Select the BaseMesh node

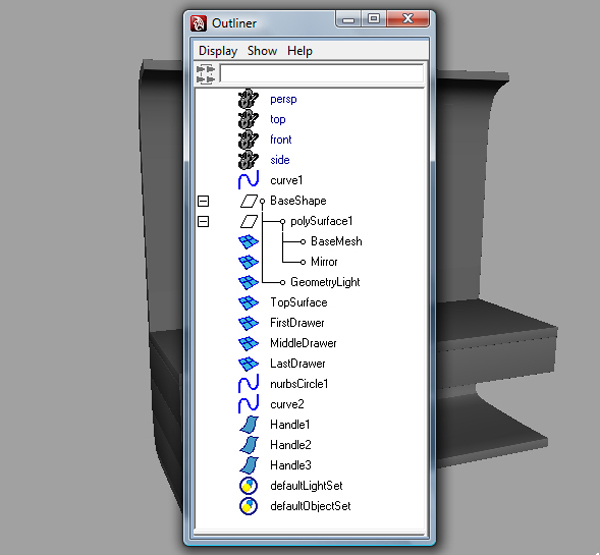click(x=336, y=242)
